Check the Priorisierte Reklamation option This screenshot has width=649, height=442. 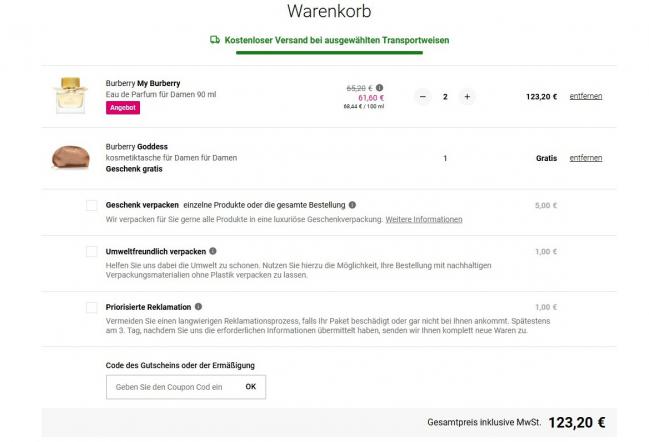[91, 307]
